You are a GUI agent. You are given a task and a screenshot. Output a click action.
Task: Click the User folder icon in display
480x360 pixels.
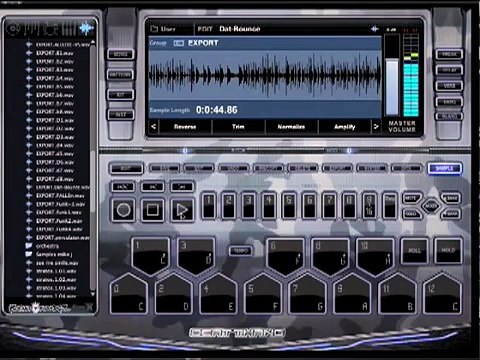click(154, 29)
